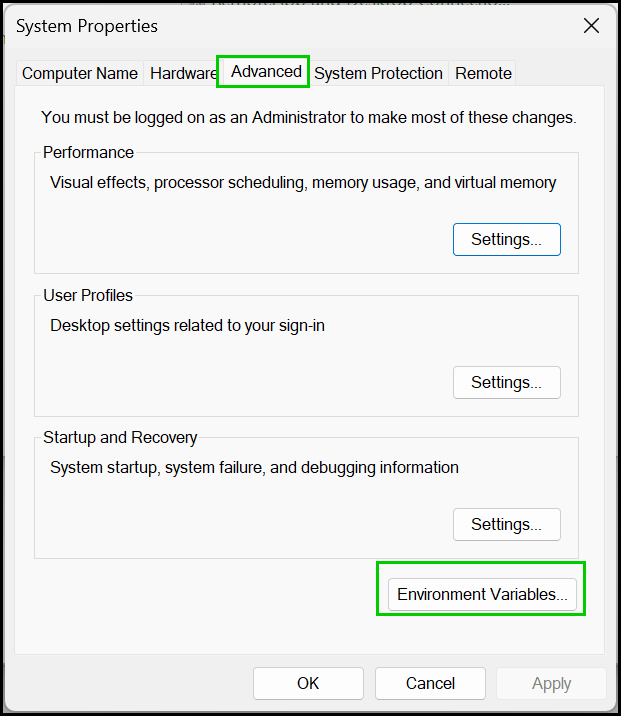Click the desktop settings description text
The width and height of the screenshot is (621, 716).
[x=187, y=325]
